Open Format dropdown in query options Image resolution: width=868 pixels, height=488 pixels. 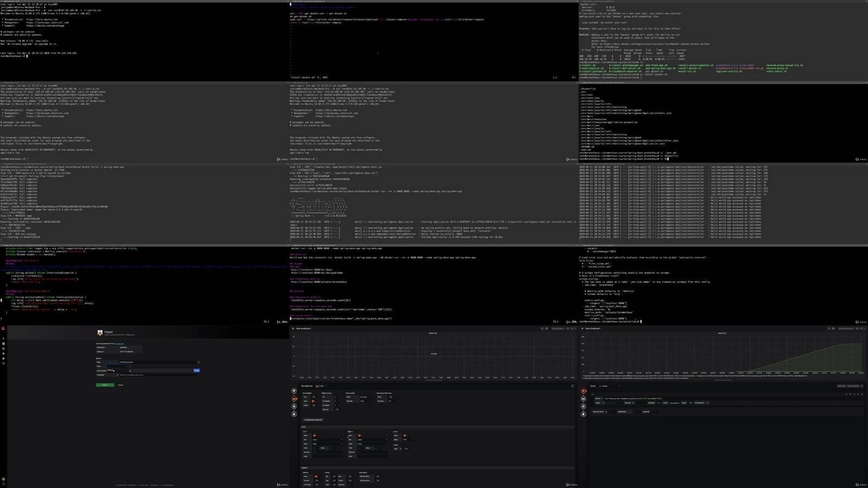pyautogui.click(x=674, y=403)
